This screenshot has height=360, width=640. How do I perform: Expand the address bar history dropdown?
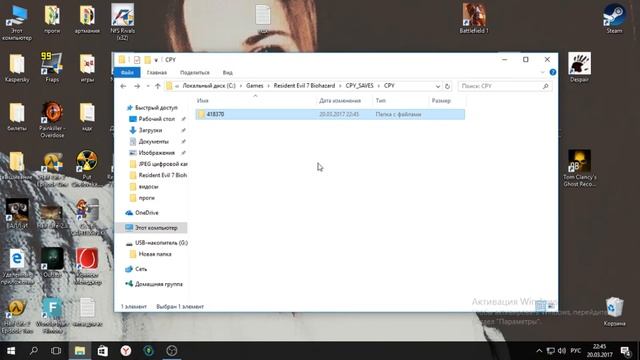438,86
